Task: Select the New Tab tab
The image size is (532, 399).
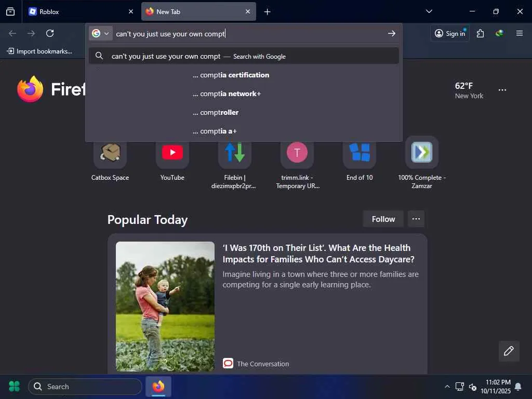Action: (x=198, y=11)
